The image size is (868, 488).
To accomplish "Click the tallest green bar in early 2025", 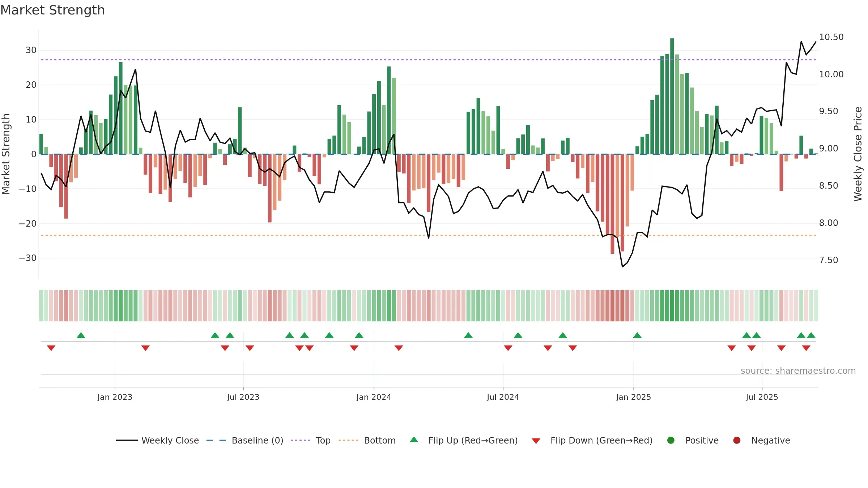I will tap(672, 96).
